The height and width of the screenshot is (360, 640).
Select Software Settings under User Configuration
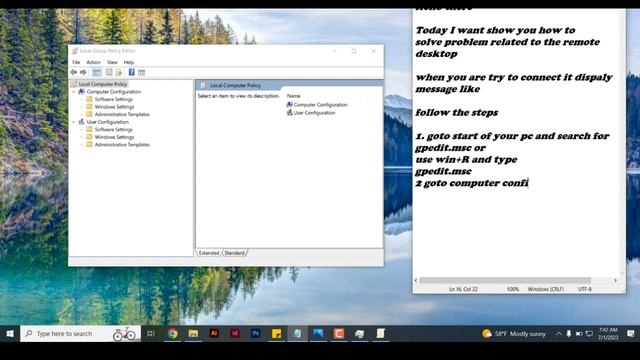click(x=113, y=129)
